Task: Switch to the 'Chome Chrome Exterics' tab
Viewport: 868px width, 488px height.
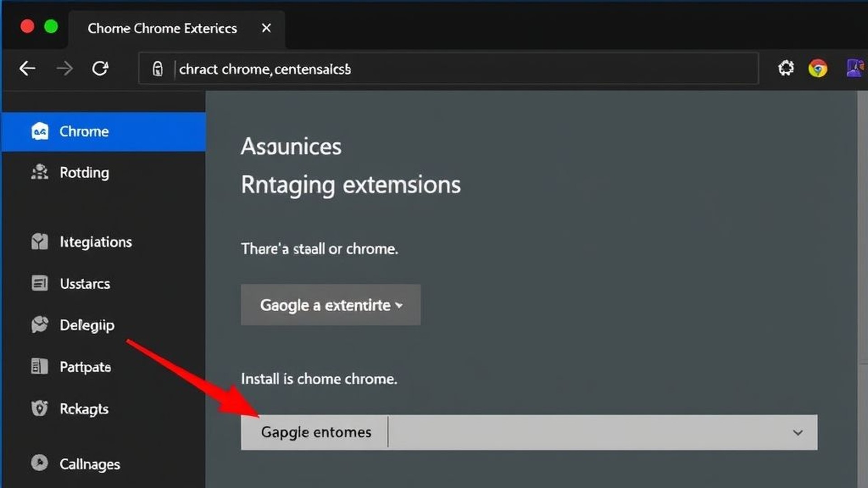Action: 163,28
